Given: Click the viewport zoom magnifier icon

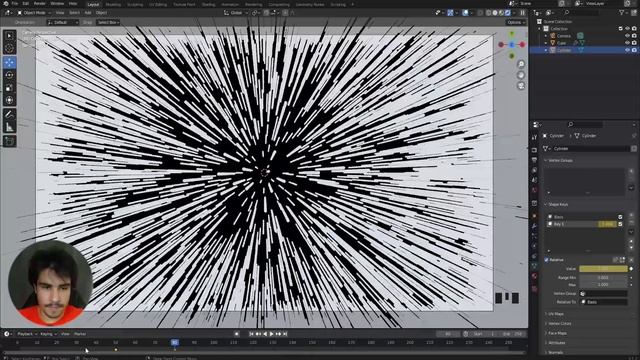Looking at the screenshot, I should coord(521,64).
